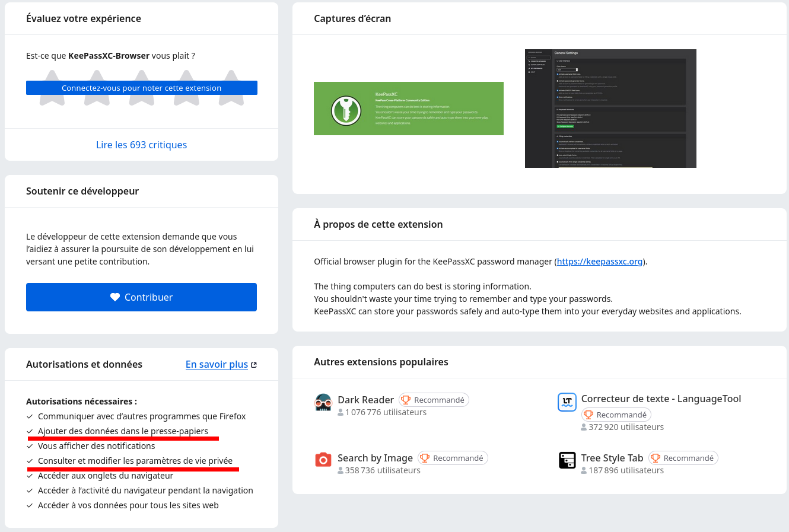Click the users icon under Dark Reader
The height and width of the screenshot is (532, 789).
click(x=341, y=412)
